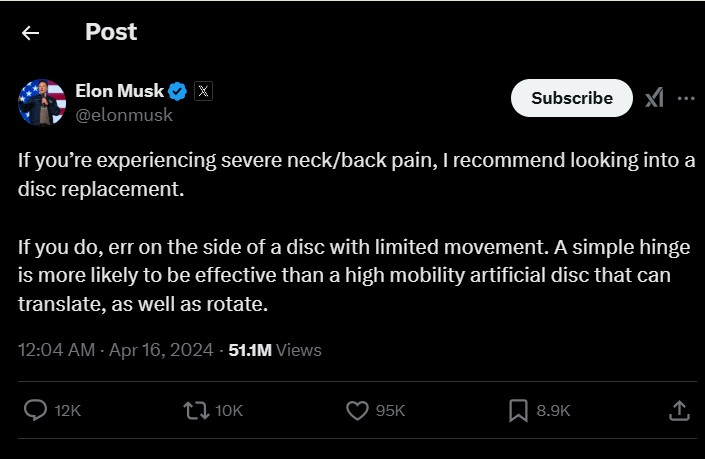This screenshot has width=705, height=459.
Task: Click the Elon Musk display name
Action: [x=119, y=92]
